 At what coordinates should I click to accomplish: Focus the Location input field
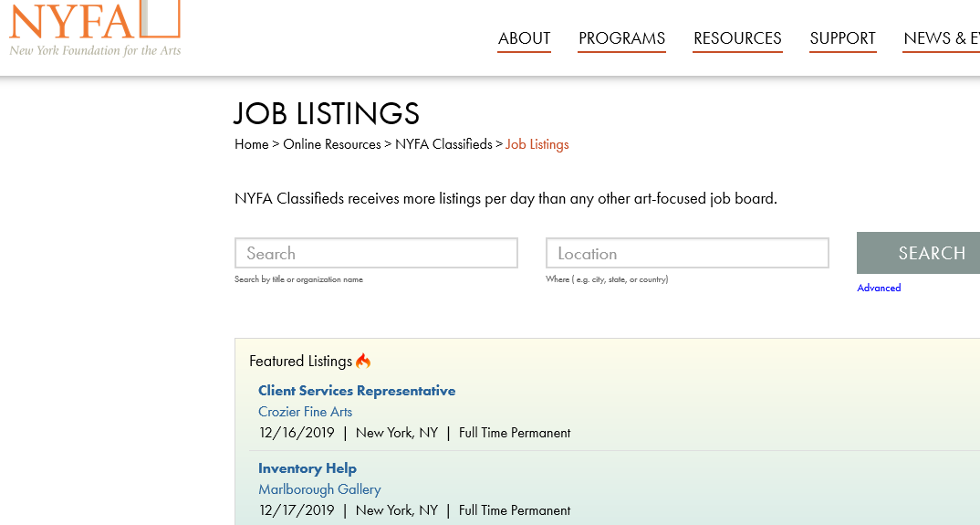click(x=687, y=253)
